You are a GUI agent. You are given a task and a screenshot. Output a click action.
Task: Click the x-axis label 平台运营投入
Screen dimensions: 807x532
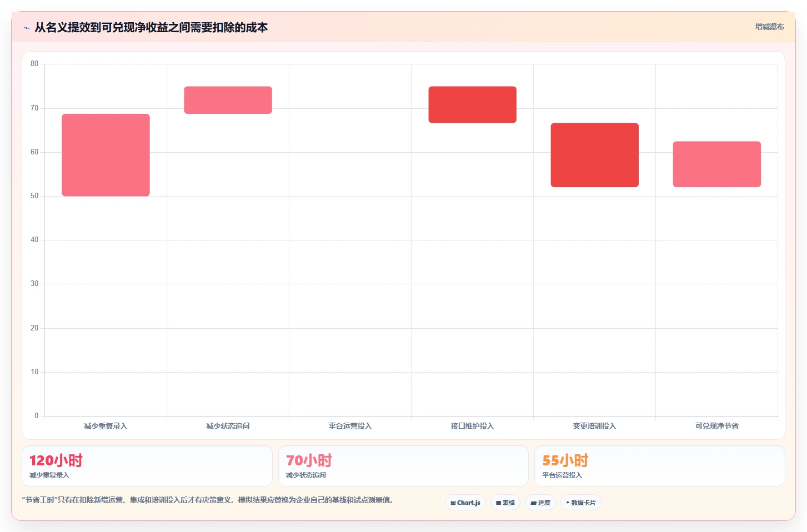click(x=350, y=426)
